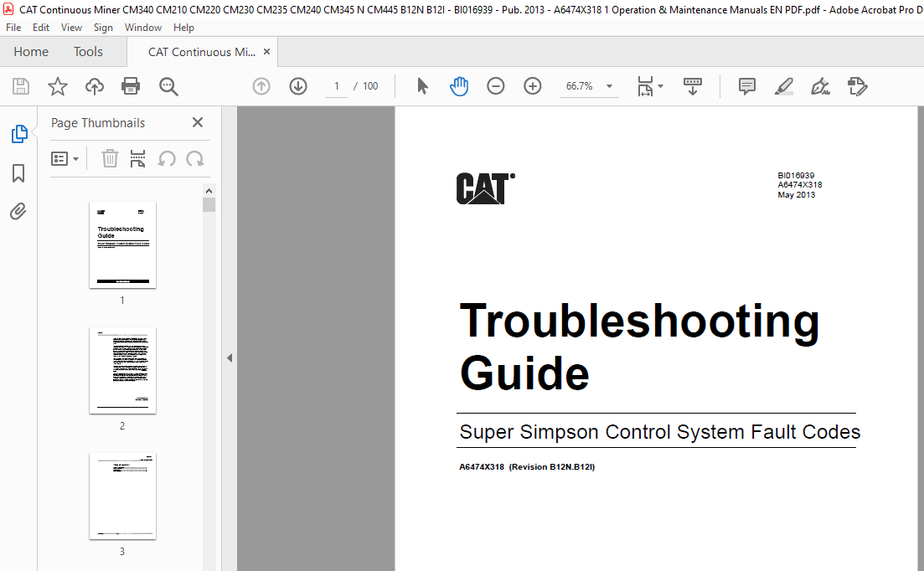924x571 pixels.
Task: Rotate page clockwise
Action: [x=195, y=158]
